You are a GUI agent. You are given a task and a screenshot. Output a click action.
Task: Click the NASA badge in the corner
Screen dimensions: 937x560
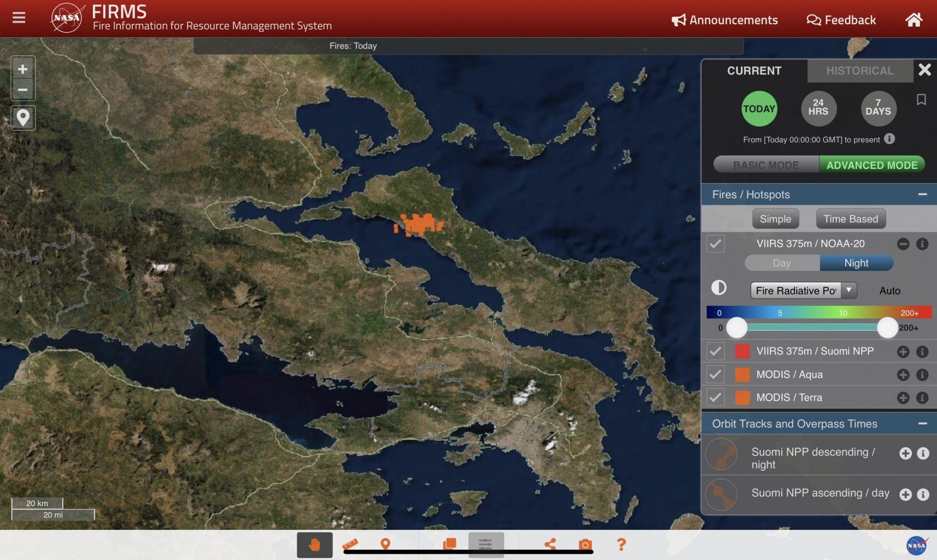tap(916, 545)
